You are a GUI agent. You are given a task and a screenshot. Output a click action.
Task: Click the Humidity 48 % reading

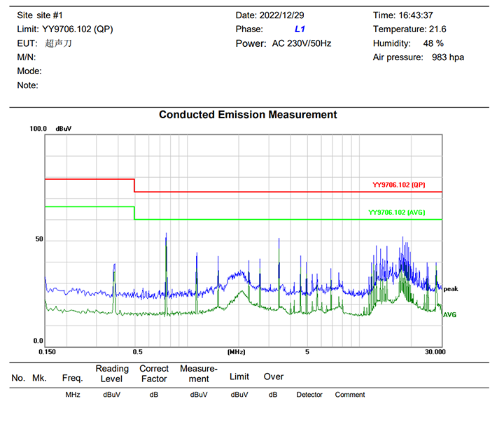coord(408,43)
